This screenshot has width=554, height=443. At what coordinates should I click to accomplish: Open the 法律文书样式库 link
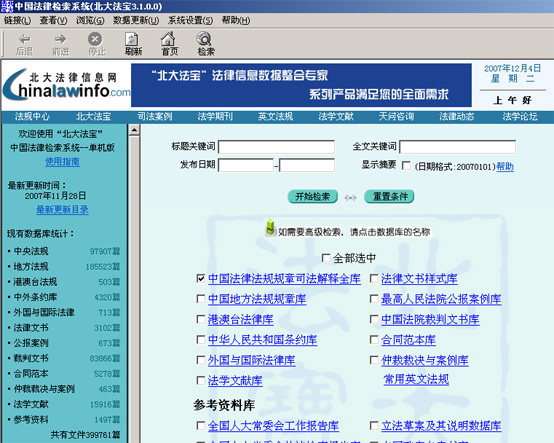pos(419,279)
